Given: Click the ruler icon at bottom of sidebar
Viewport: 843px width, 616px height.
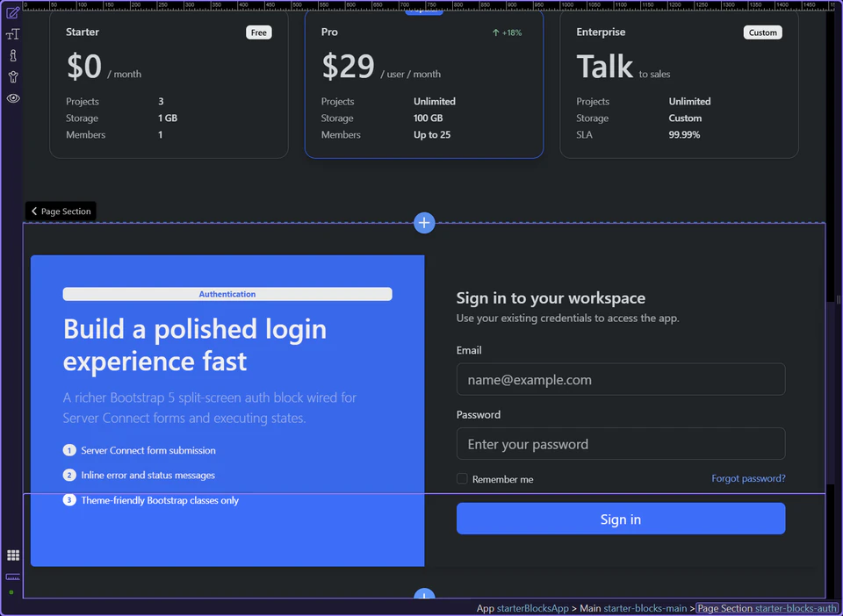Looking at the screenshot, I should (x=12, y=577).
